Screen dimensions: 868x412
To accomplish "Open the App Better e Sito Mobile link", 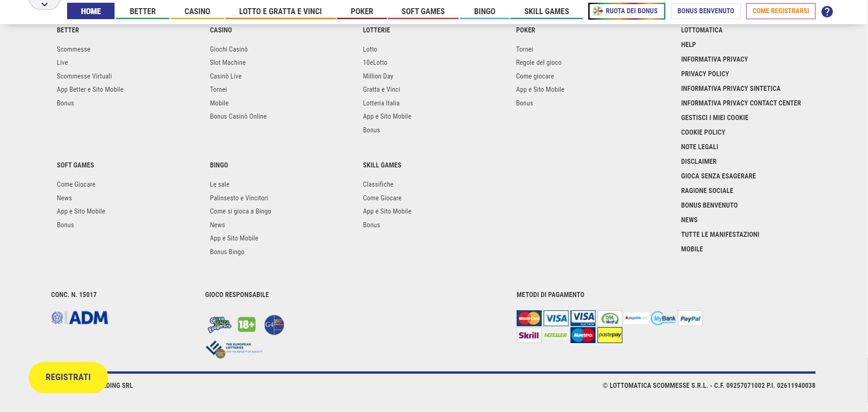I will pos(90,89).
